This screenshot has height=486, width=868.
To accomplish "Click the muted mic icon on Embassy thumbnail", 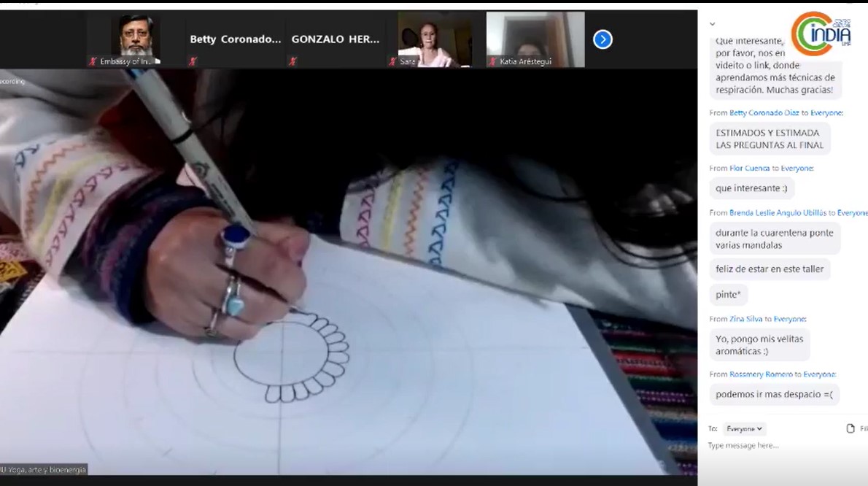I will [93, 61].
